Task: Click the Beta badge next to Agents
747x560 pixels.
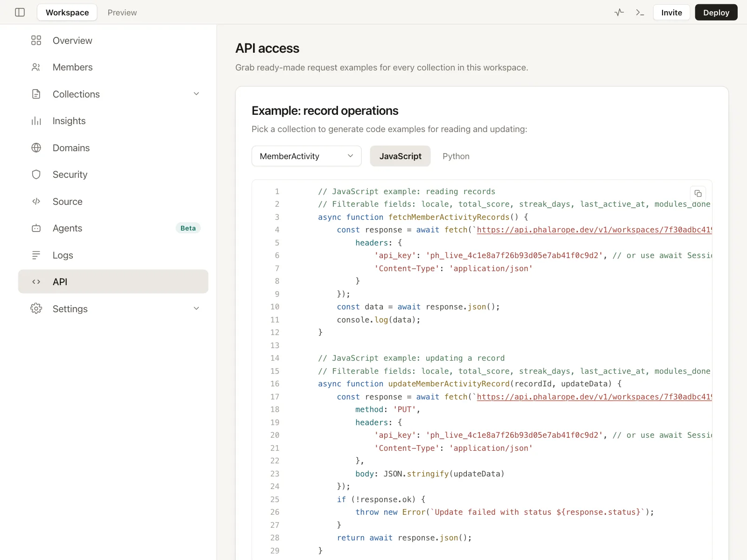Action: [188, 228]
